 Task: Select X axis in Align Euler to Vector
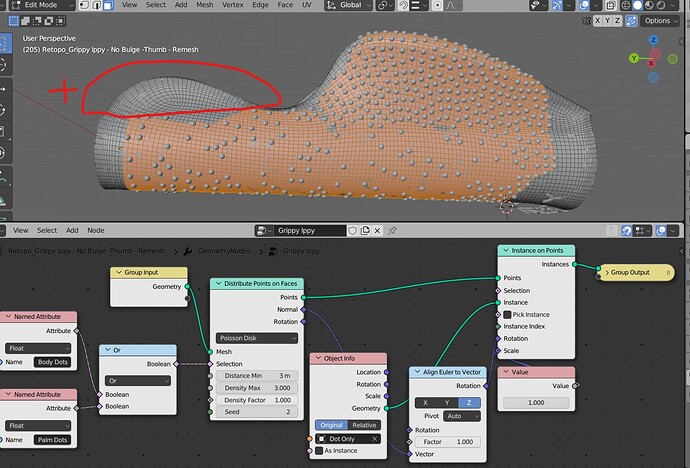[x=425, y=402]
